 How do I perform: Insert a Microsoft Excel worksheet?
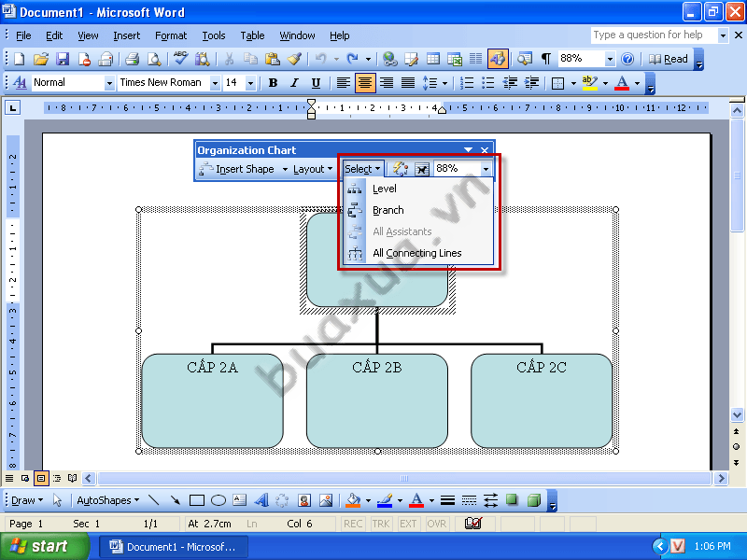point(455,59)
